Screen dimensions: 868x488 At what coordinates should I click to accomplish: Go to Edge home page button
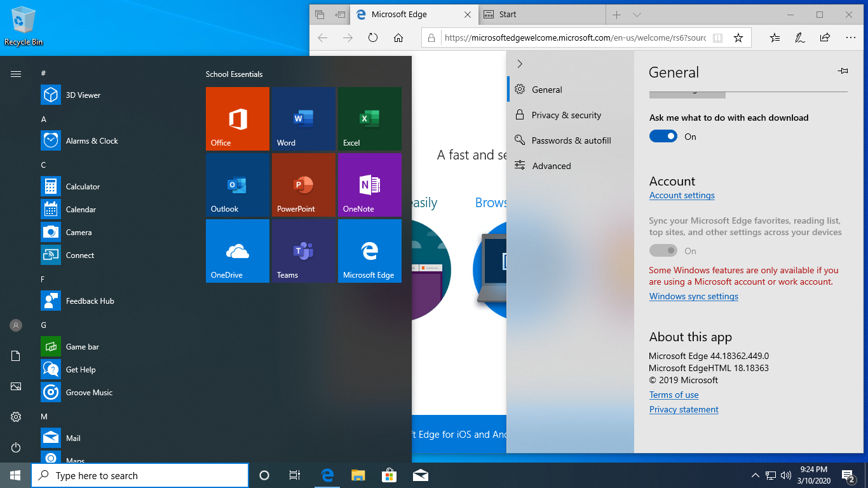click(398, 37)
